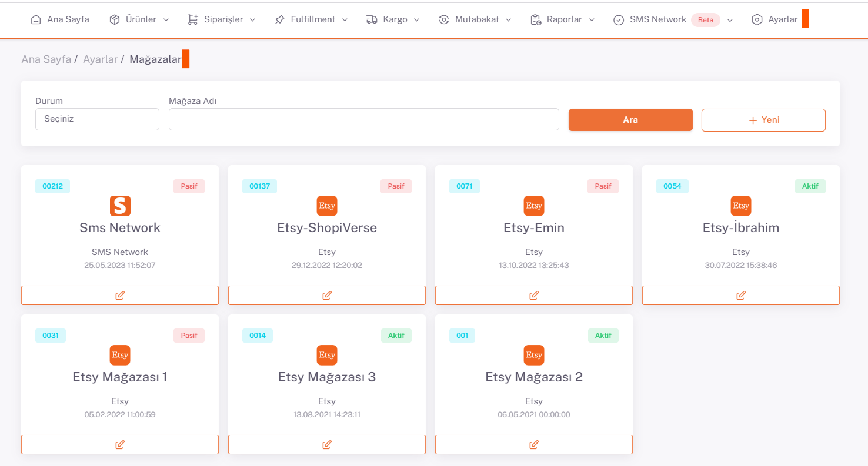Click Etsy logo on Etsy-Emin card

(x=534, y=206)
